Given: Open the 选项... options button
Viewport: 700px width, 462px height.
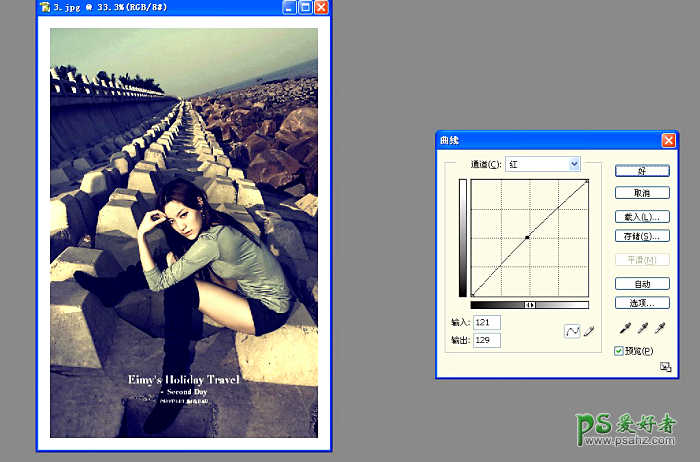Looking at the screenshot, I should 641,302.
